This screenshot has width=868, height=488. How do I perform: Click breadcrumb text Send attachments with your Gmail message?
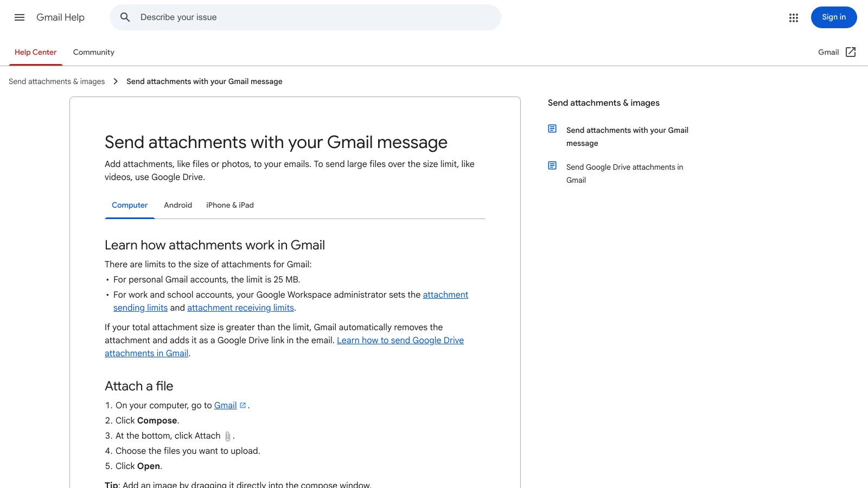[205, 81]
